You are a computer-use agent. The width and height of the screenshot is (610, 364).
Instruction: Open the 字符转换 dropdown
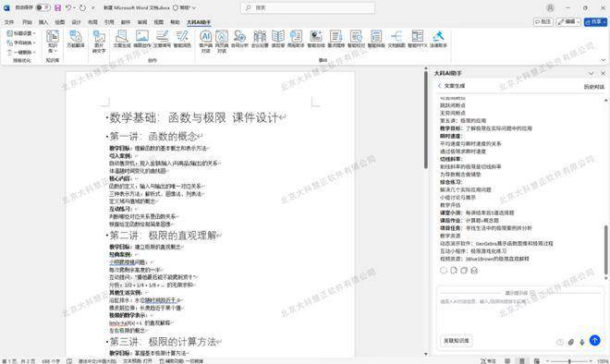point(21,42)
